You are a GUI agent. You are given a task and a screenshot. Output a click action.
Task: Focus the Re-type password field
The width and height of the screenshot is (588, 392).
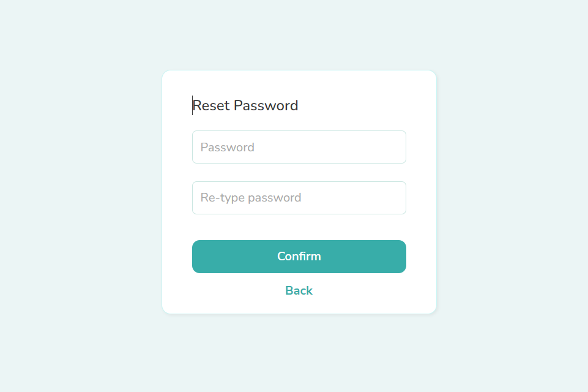click(x=299, y=198)
